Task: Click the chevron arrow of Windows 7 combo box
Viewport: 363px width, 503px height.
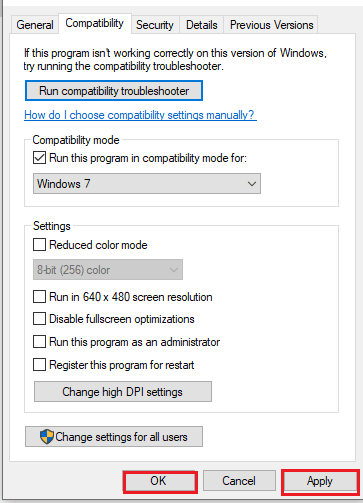Action: (x=252, y=184)
